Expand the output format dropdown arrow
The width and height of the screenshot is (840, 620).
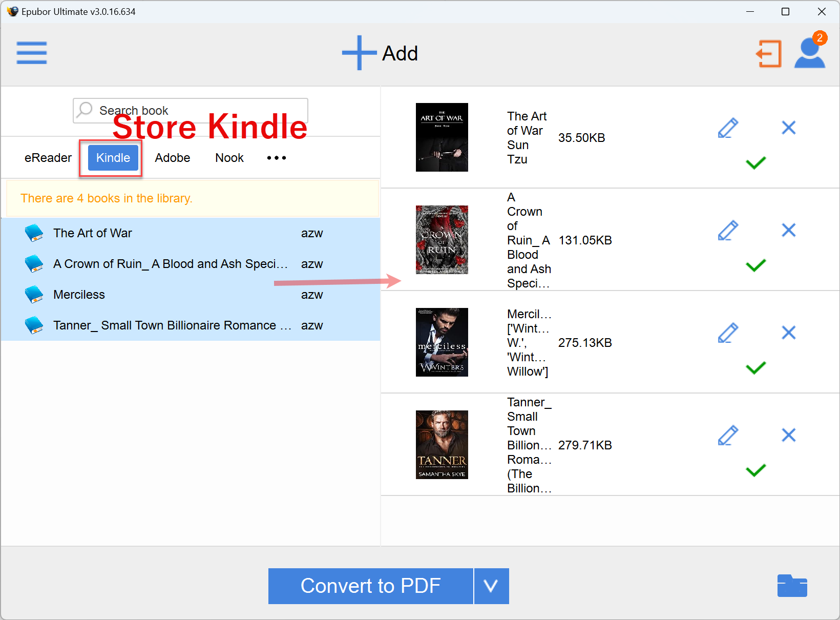[492, 586]
